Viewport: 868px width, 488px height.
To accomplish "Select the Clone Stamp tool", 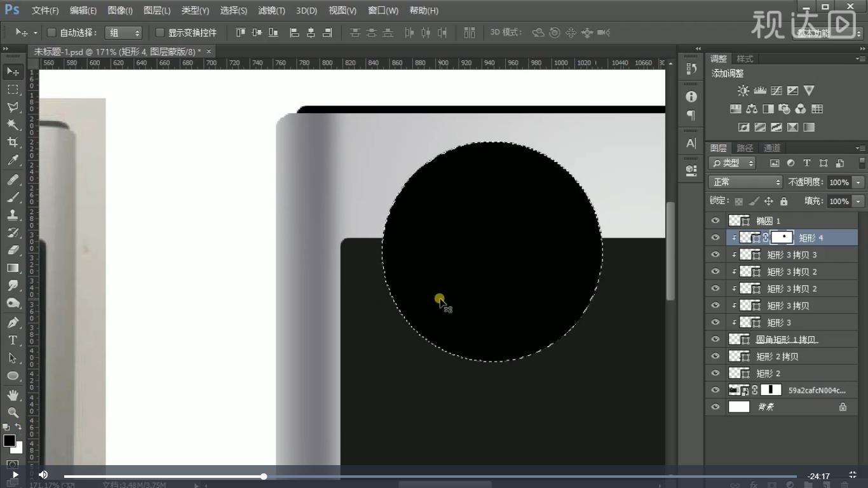I will tap(13, 215).
